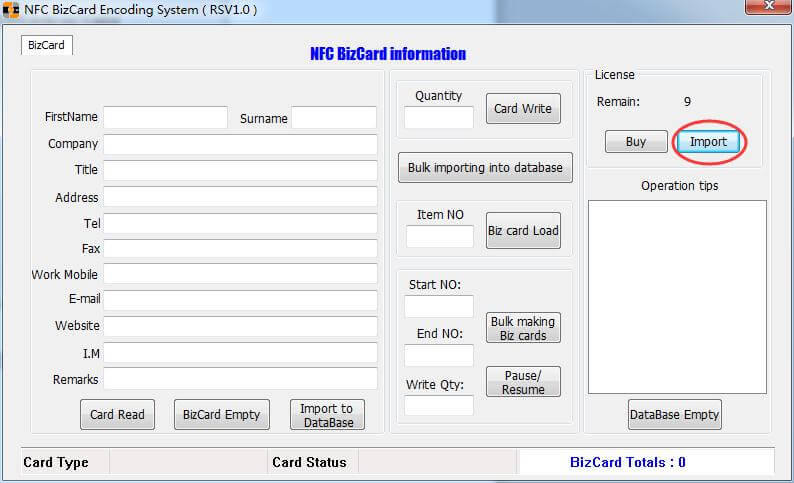Click the Website input field

241,326
